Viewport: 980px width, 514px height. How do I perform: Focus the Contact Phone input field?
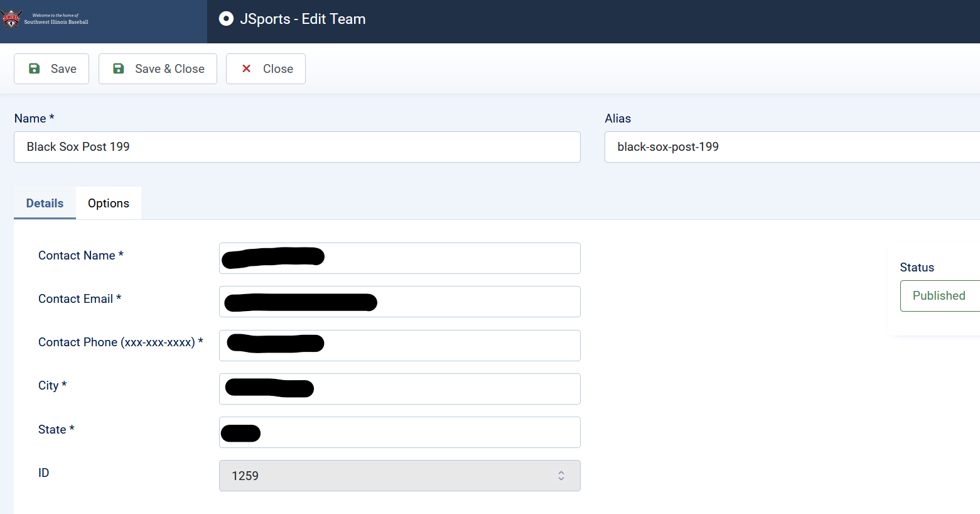tap(400, 346)
